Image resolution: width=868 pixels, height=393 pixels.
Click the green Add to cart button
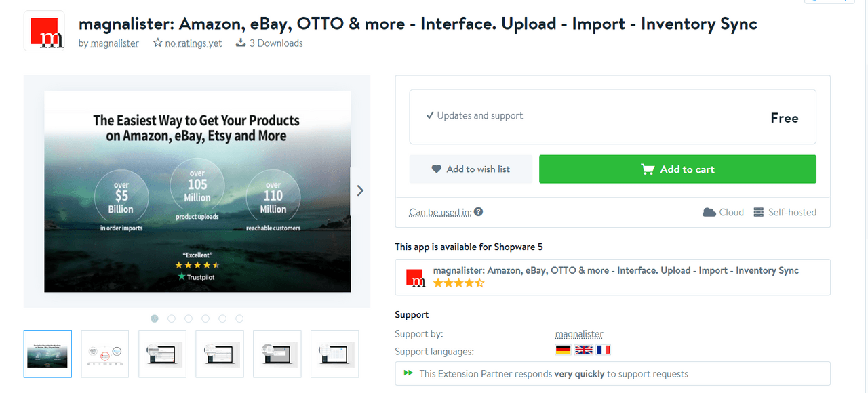pyautogui.click(x=677, y=169)
